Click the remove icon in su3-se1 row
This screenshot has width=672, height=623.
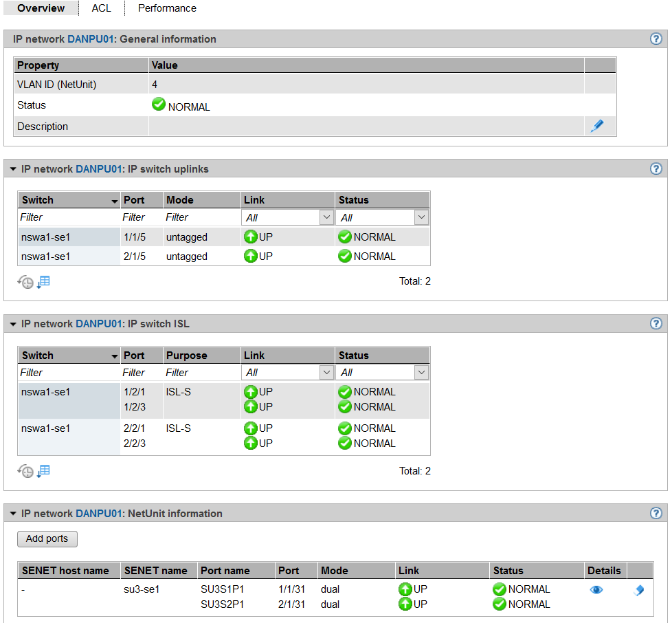tap(638, 590)
